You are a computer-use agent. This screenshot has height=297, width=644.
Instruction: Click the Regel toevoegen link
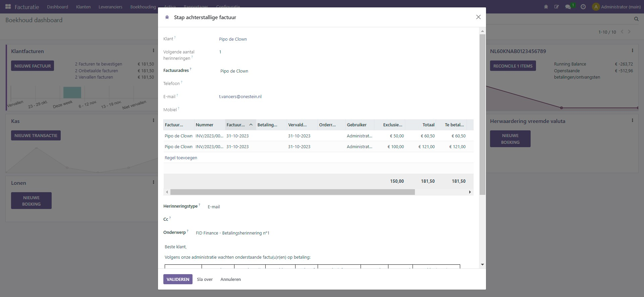click(181, 158)
